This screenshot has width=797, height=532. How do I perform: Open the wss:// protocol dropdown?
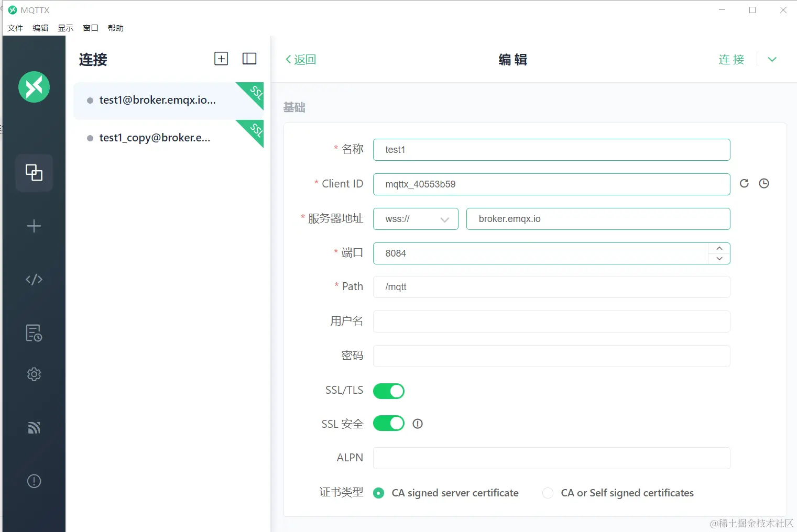[416, 219]
